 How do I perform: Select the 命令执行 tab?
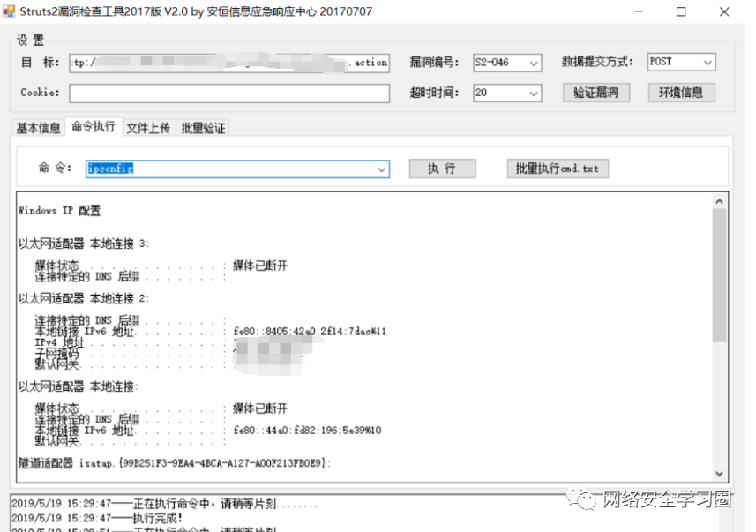pyautogui.click(x=94, y=126)
